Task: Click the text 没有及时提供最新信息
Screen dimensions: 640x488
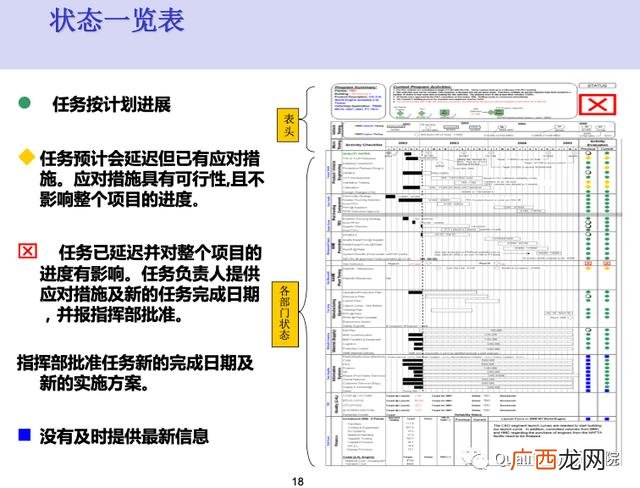Action: [x=124, y=436]
